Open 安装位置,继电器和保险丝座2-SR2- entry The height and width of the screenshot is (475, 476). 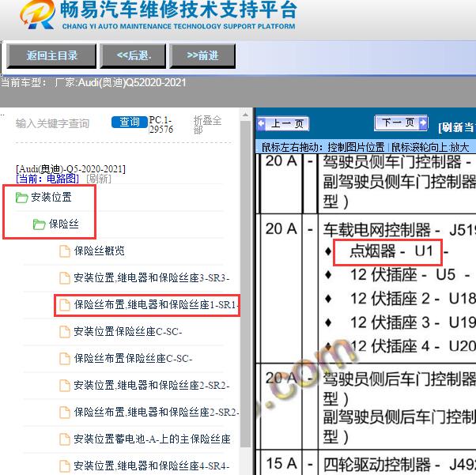[x=152, y=385]
